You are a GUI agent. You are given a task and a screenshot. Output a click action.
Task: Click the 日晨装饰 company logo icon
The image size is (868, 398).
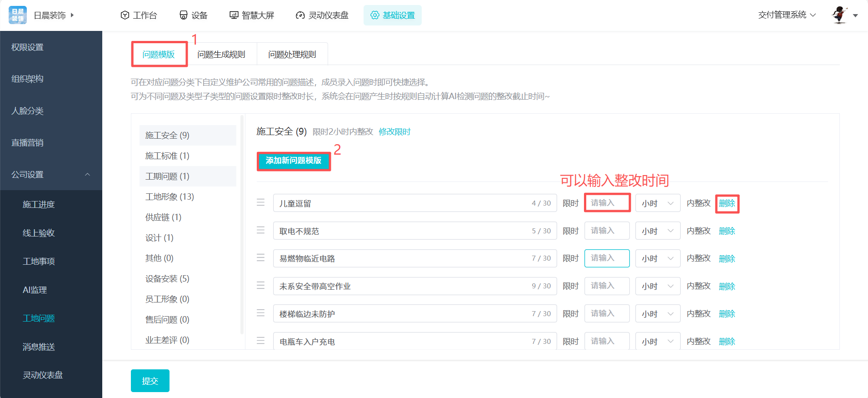18,15
